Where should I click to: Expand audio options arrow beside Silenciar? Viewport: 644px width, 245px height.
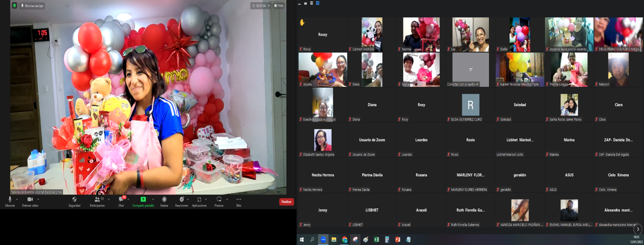[17, 199]
